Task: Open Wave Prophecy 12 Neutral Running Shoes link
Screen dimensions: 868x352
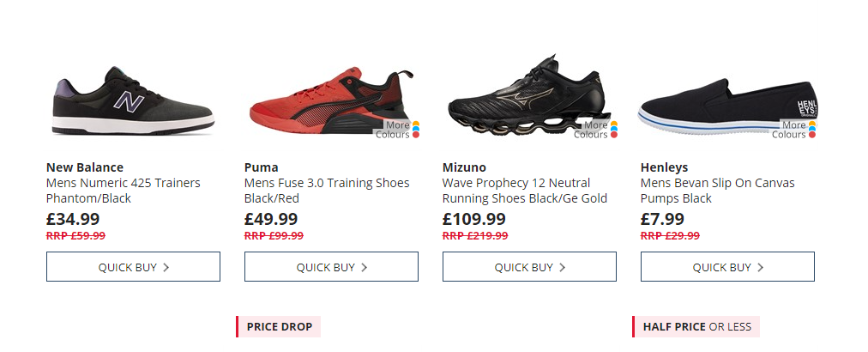Action: point(524,191)
